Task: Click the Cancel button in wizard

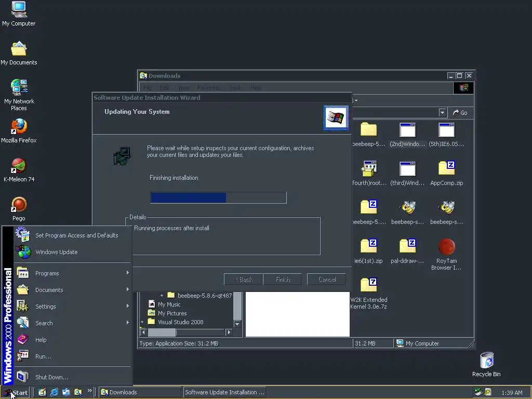Action: pos(326,279)
